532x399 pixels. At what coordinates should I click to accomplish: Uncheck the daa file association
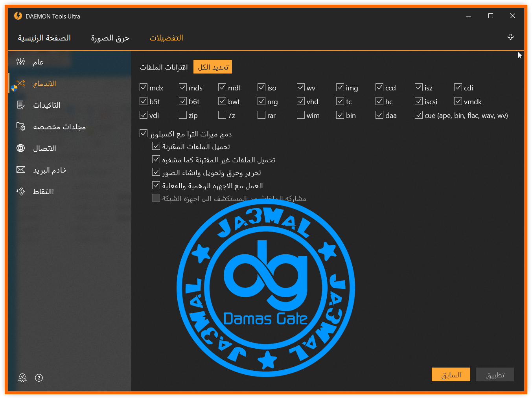pyautogui.click(x=379, y=115)
